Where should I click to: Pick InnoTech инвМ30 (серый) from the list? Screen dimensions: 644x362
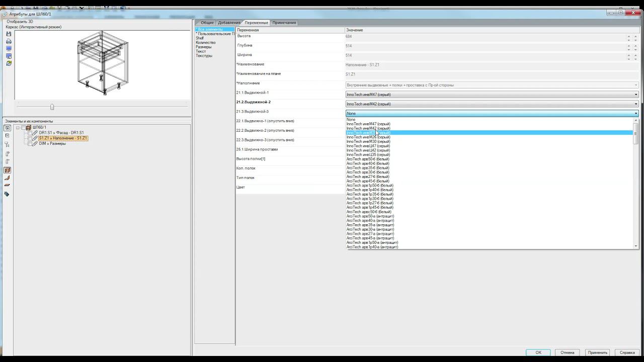(489, 141)
